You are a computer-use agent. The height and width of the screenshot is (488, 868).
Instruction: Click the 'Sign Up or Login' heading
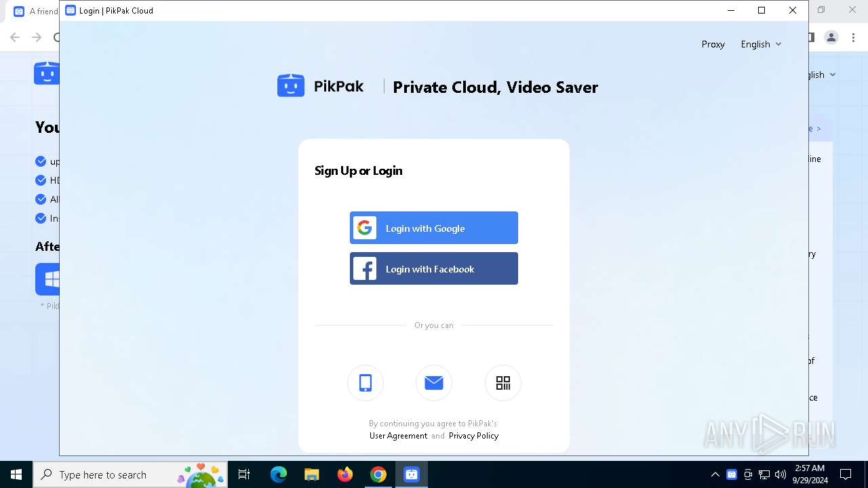[x=359, y=171]
